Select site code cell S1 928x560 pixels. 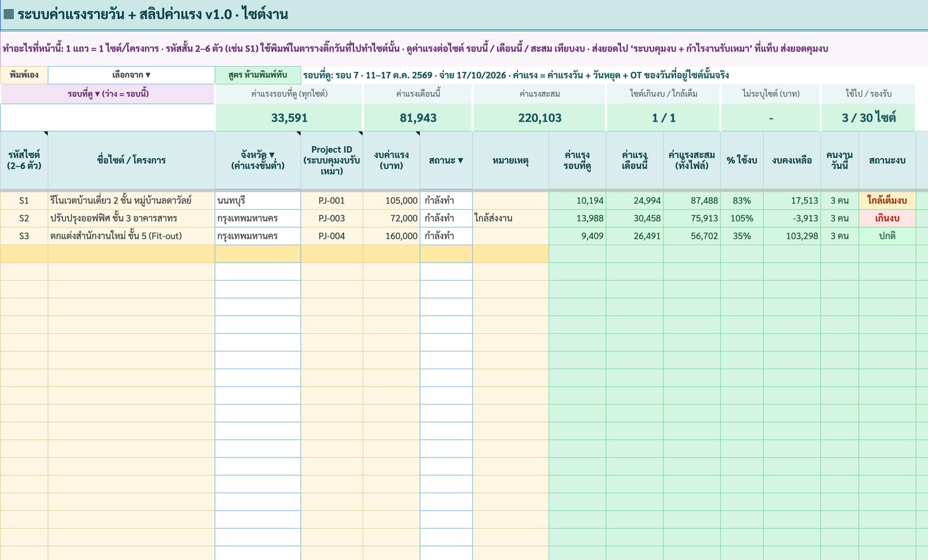(x=24, y=201)
